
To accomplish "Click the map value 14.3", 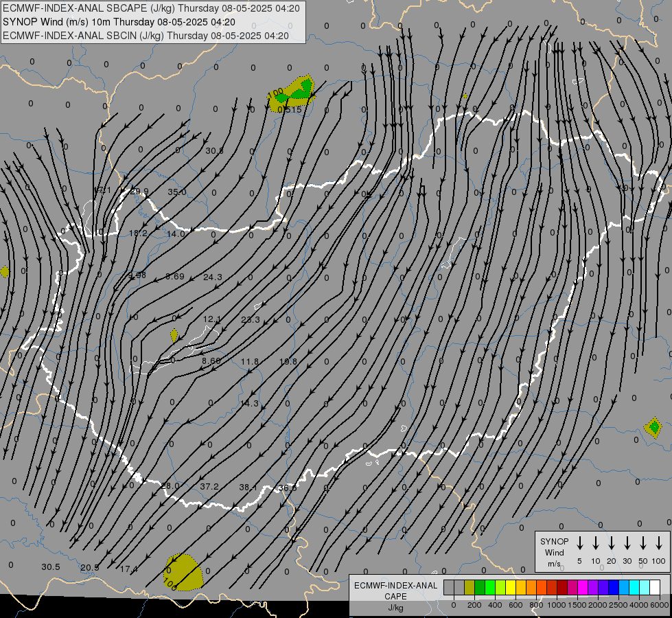I will click(249, 404).
